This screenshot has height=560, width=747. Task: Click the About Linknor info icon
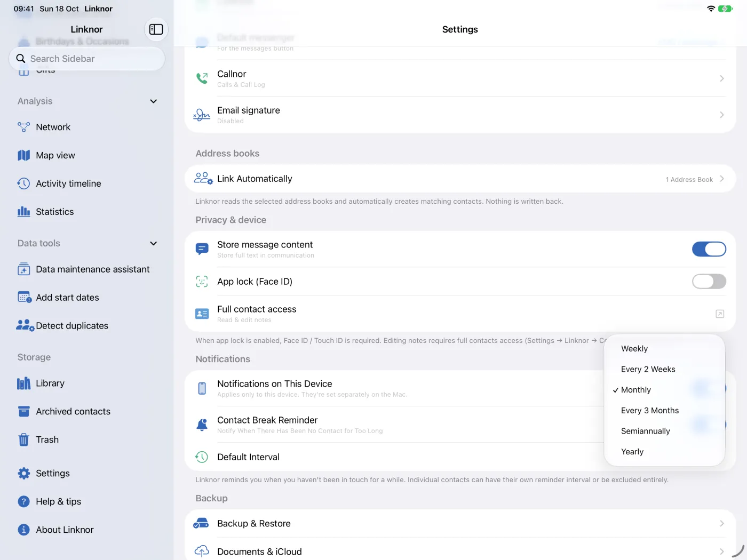point(23,530)
